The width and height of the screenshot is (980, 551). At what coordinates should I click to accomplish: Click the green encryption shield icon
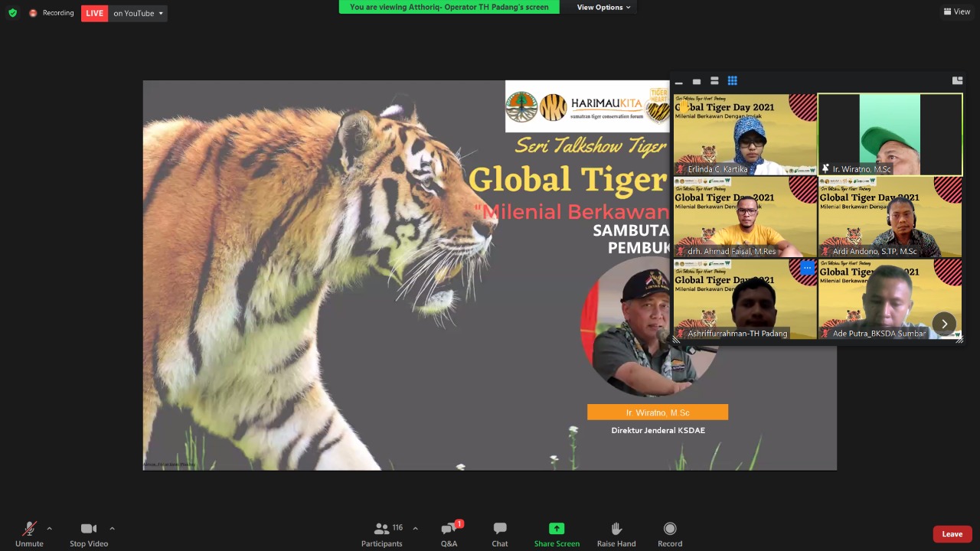[12, 13]
